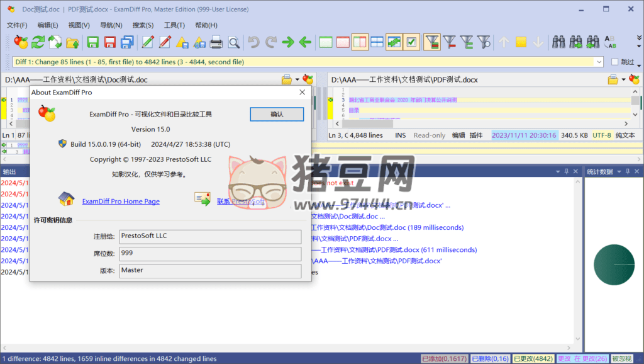Expand the diff bar options arrow beside 跳过
The width and height of the screenshot is (644, 364).
639,65
